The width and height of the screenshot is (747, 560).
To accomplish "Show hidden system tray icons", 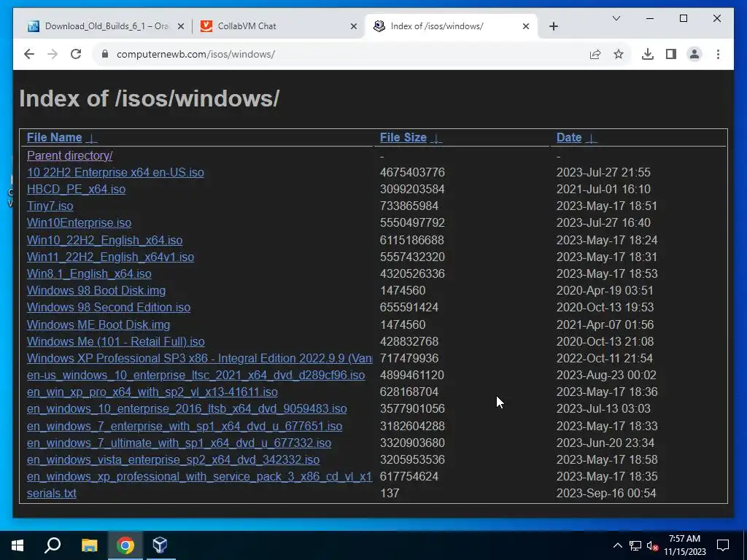I will pos(617,545).
